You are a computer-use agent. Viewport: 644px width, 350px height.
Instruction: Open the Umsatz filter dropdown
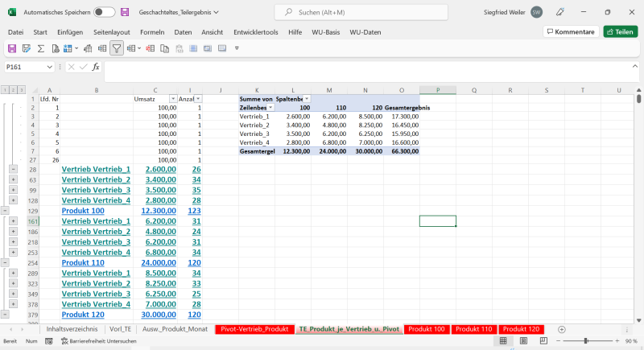coord(173,99)
